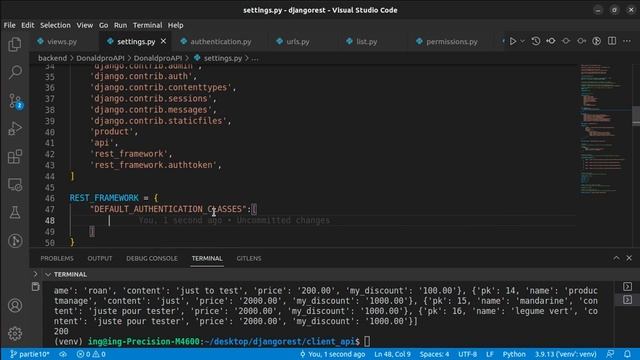Change the Python language mode
Viewport: 640px width, 360px height.
point(514,354)
